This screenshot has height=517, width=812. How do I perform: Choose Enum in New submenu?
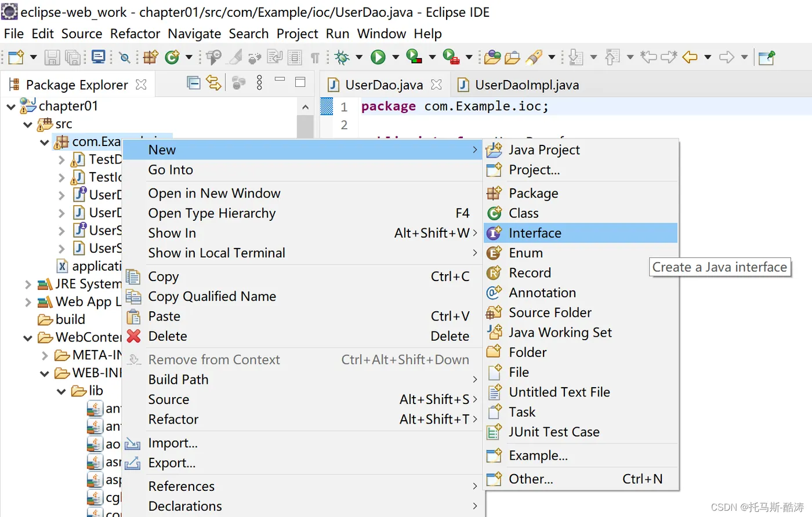581,253
